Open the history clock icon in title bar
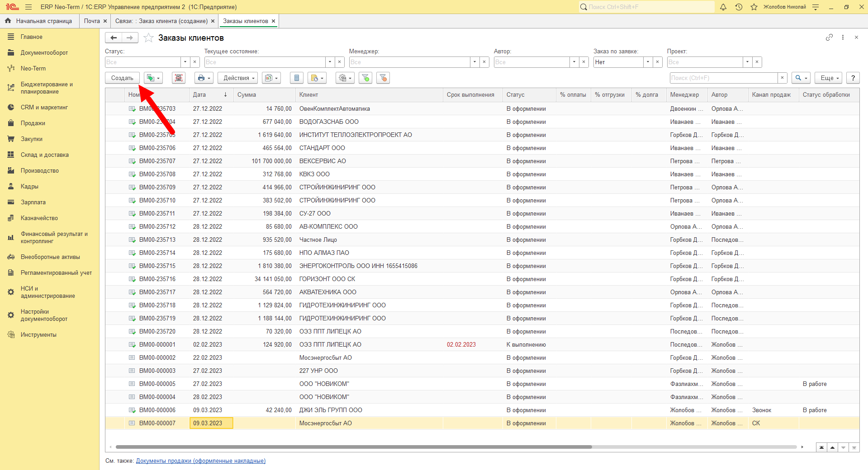 point(739,7)
